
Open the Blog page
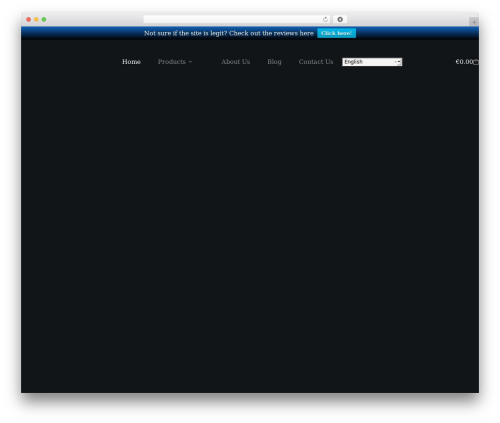274,62
